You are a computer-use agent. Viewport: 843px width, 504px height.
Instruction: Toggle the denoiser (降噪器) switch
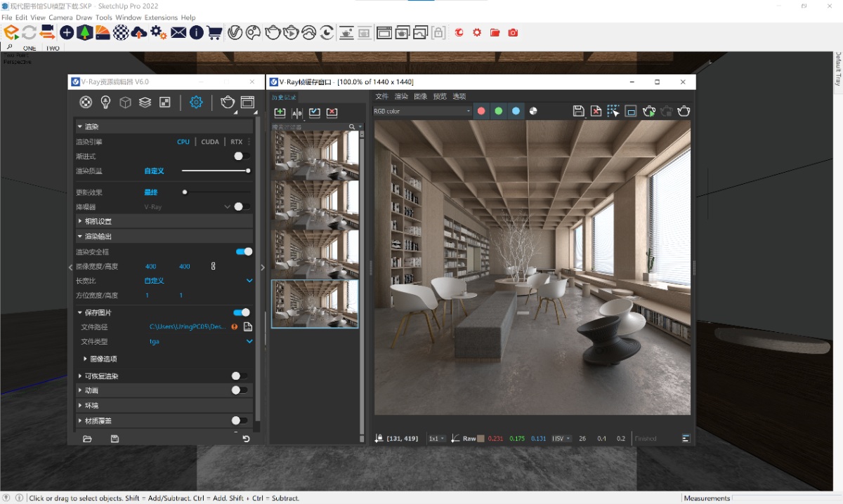pos(242,207)
